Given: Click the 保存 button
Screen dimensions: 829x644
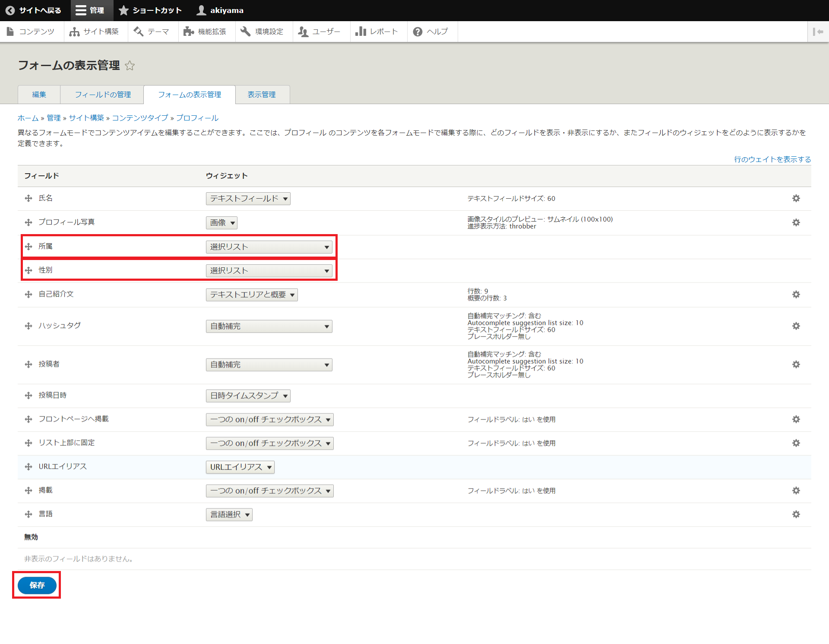Looking at the screenshot, I should point(37,585).
